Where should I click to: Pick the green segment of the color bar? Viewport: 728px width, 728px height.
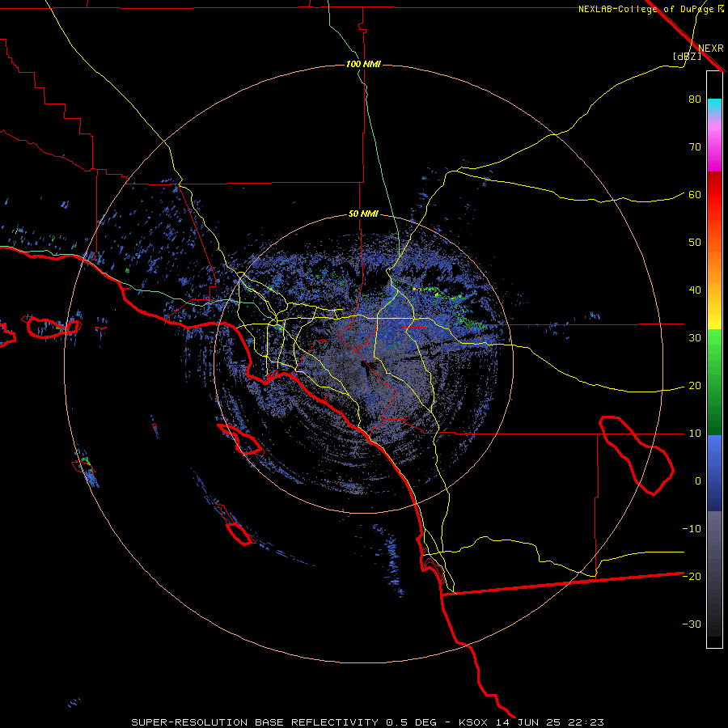pos(714,382)
